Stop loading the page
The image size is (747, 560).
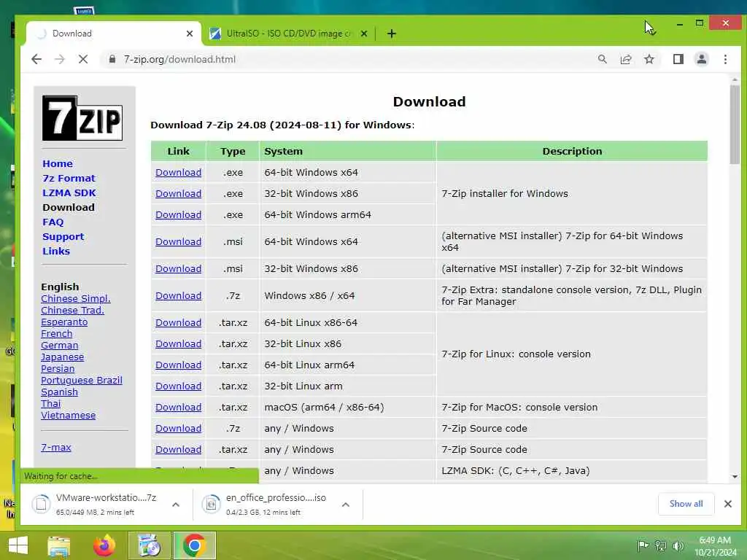(x=83, y=59)
